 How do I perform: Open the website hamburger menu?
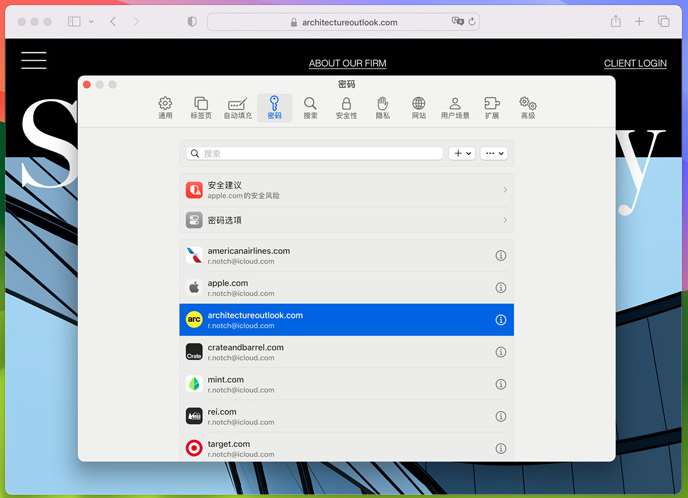pyautogui.click(x=34, y=60)
